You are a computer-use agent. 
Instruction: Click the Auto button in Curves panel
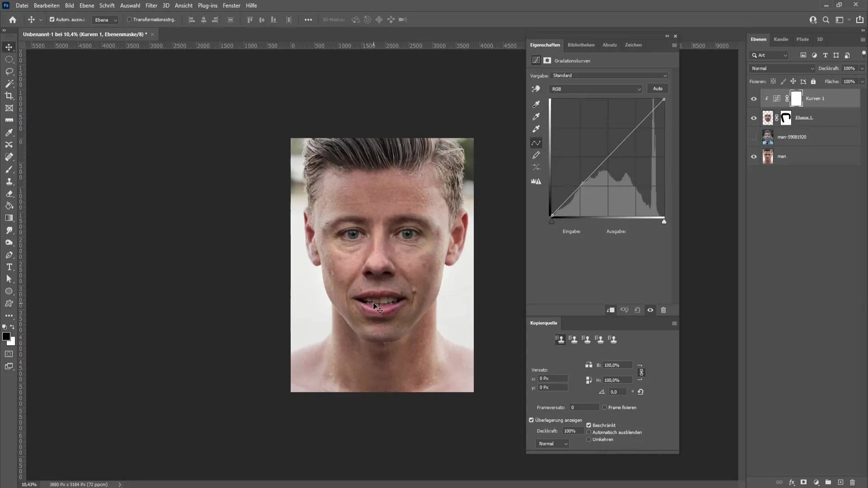tap(658, 88)
